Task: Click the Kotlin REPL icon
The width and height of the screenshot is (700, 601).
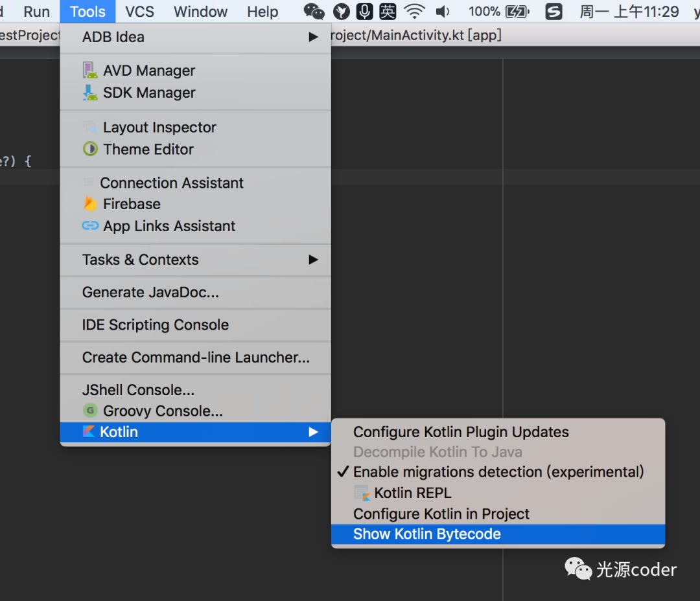Action: pyautogui.click(x=362, y=493)
